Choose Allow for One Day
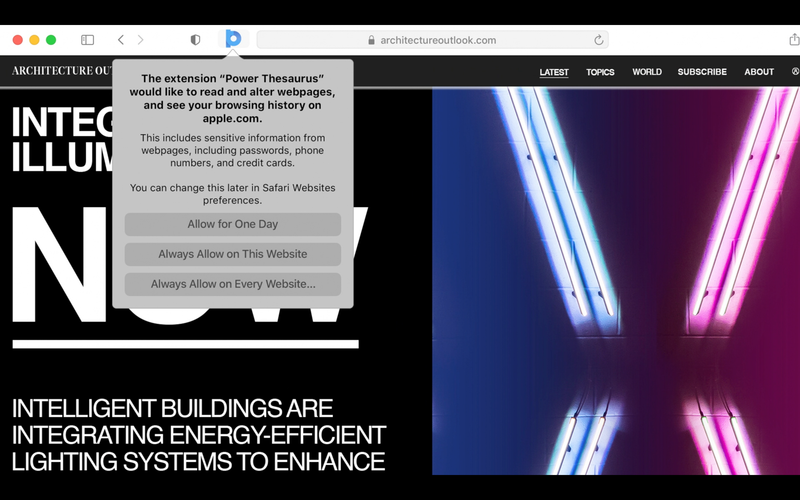The height and width of the screenshot is (500, 800). [x=232, y=224]
